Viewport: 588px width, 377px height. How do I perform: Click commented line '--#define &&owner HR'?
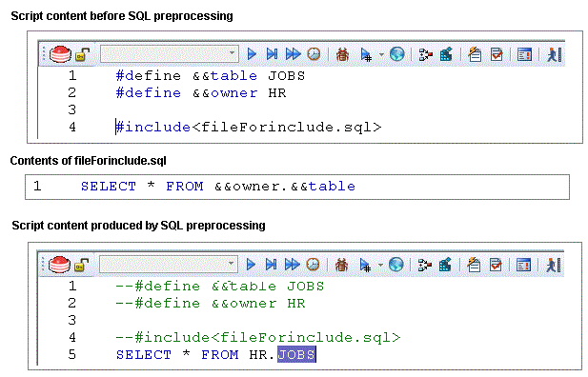(211, 304)
